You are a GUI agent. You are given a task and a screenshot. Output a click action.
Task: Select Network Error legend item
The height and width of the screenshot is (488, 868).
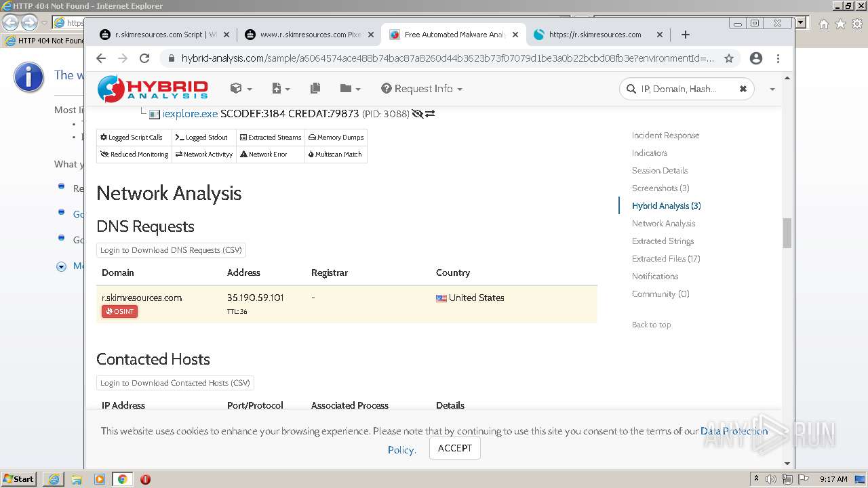271,155
